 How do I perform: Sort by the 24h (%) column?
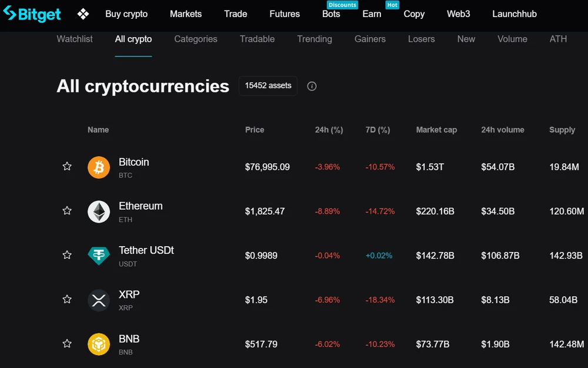(x=329, y=130)
